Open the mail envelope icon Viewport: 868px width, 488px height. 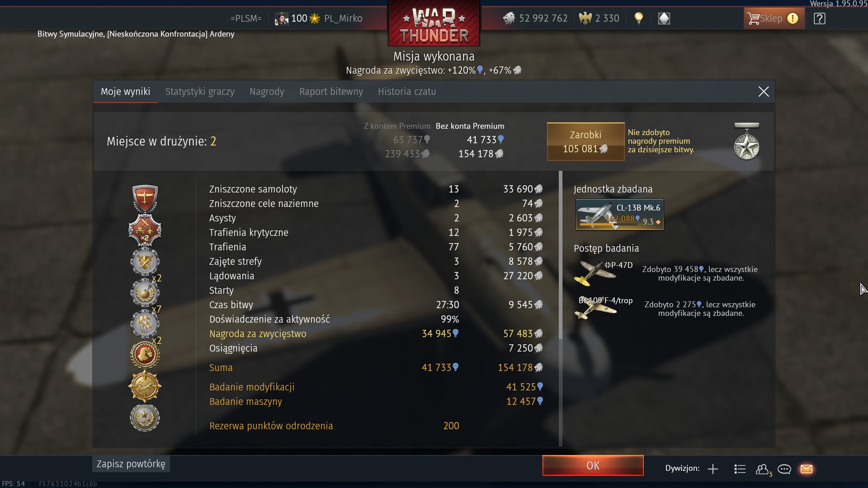807,469
